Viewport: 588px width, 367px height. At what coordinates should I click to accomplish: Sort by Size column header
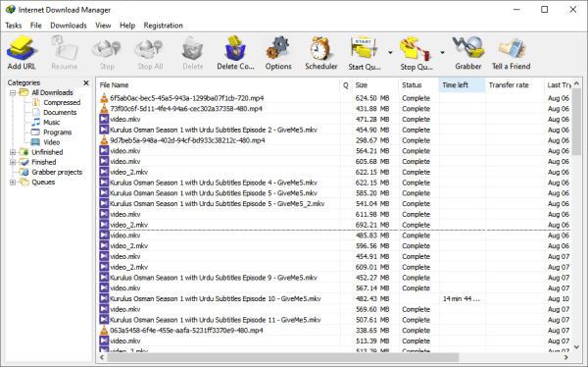(375, 85)
